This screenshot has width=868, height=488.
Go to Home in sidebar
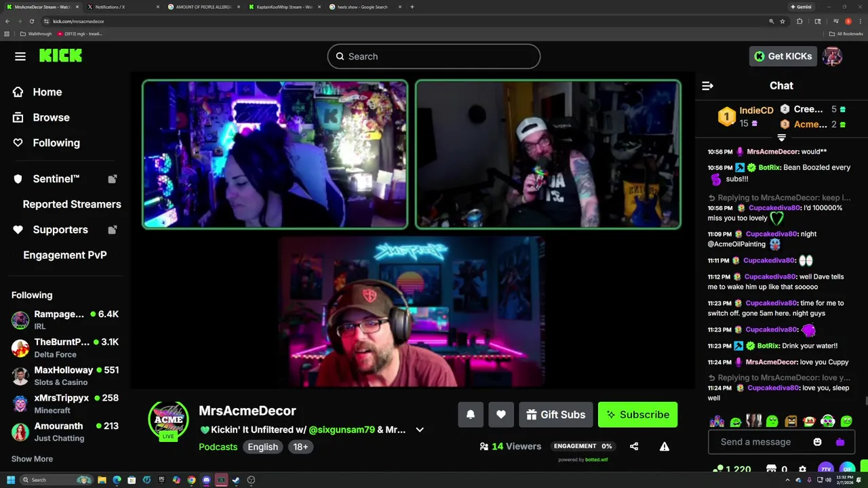pyautogui.click(x=47, y=92)
